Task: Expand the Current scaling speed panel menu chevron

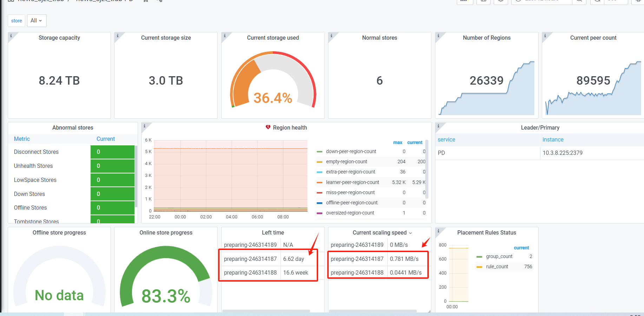Action: click(410, 233)
